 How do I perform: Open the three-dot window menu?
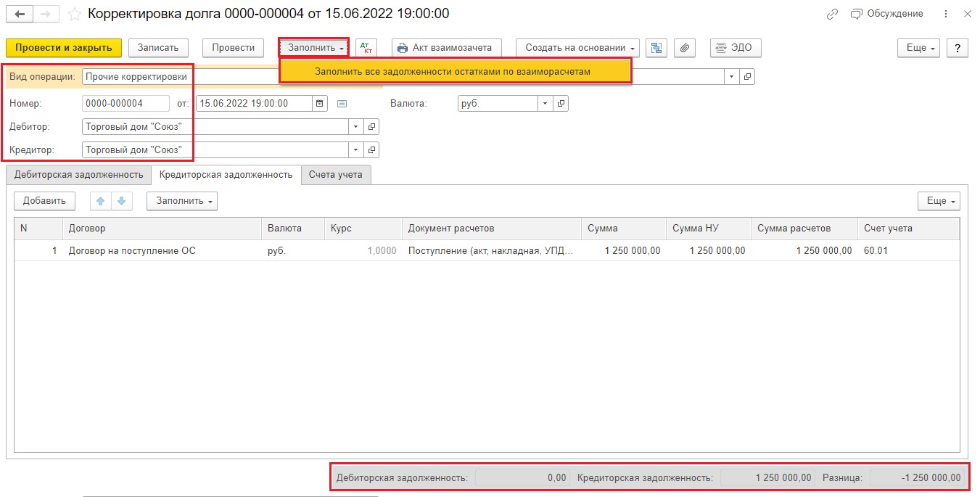click(x=945, y=14)
